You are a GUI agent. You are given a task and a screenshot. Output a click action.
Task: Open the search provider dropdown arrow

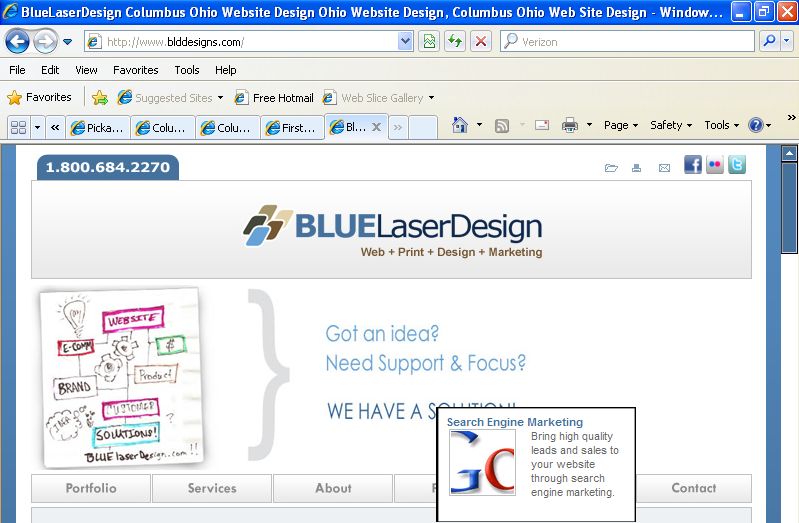pyautogui.click(x=787, y=41)
